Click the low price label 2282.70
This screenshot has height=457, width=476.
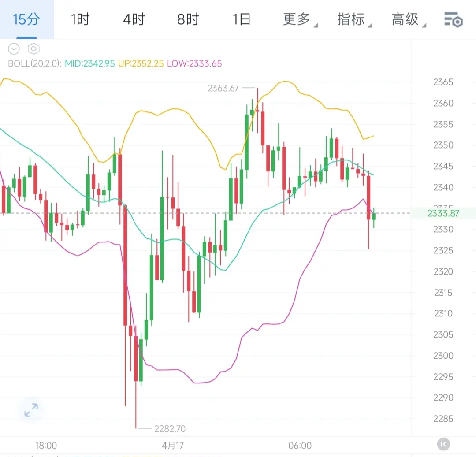[x=170, y=428]
